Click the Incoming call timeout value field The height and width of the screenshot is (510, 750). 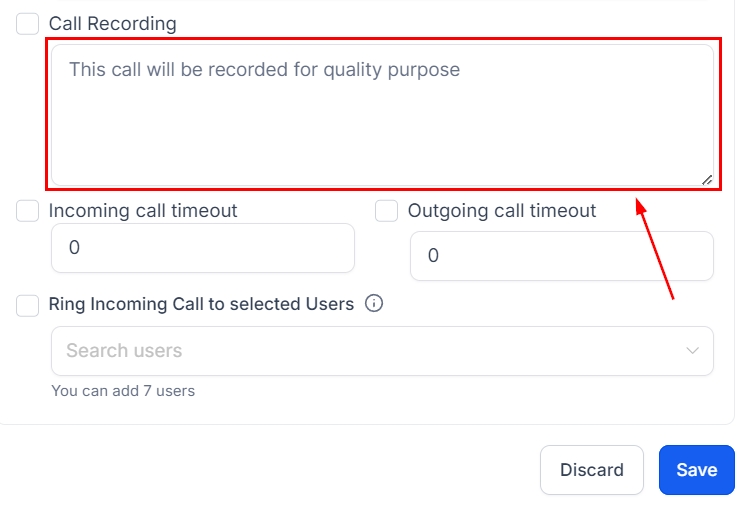203,248
